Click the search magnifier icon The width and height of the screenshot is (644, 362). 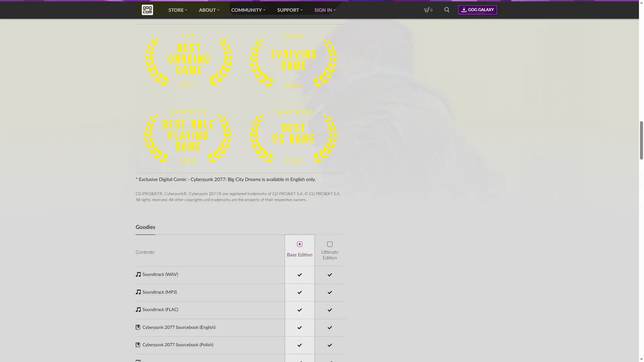pos(447,10)
